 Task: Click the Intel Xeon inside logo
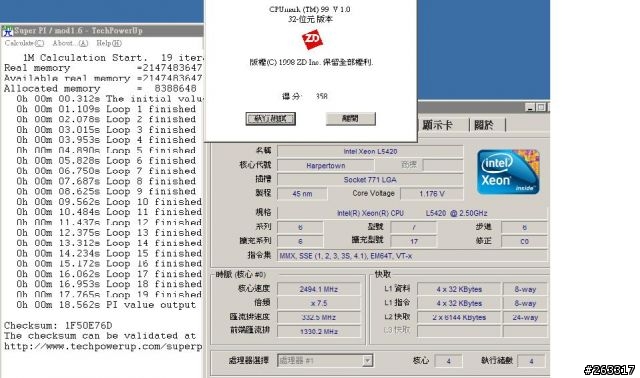[x=508, y=172]
